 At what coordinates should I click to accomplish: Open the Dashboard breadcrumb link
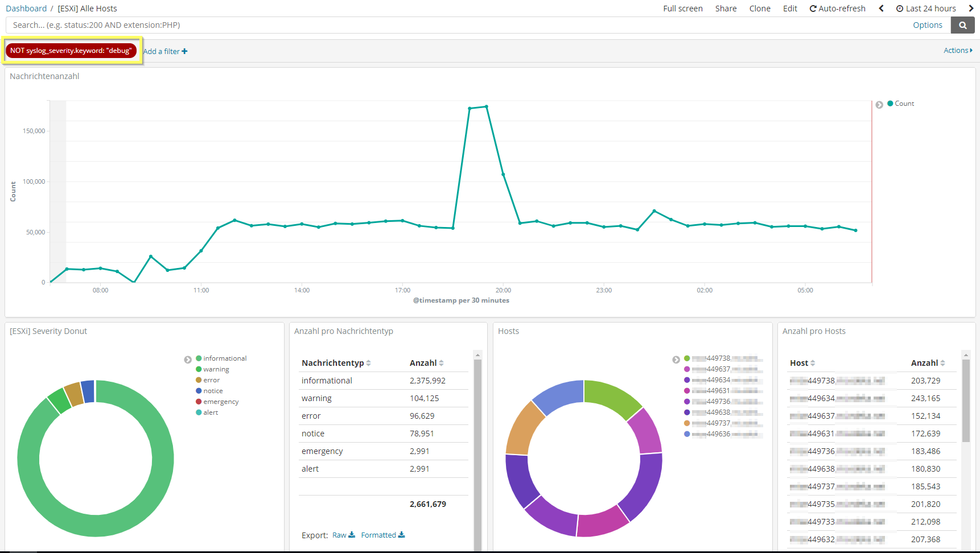[x=26, y=9]
